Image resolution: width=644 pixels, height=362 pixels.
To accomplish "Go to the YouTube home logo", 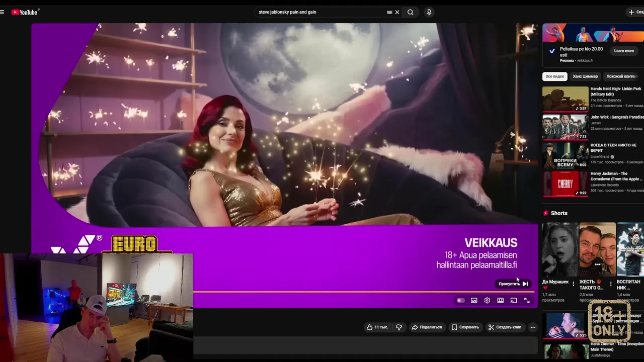I will pos(25,12).
